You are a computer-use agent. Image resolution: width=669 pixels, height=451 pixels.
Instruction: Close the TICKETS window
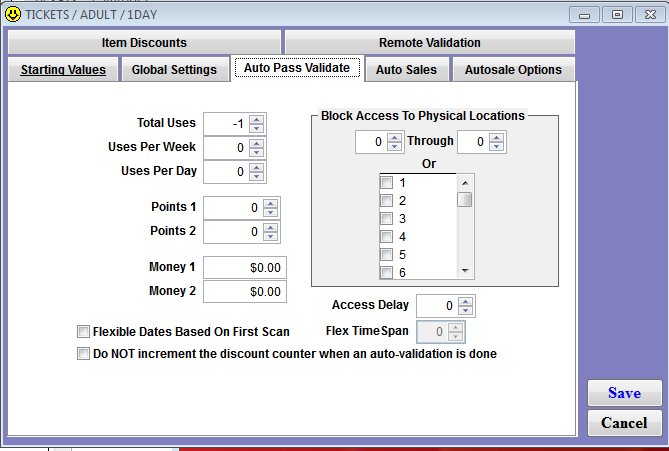(x=650, y=15)
